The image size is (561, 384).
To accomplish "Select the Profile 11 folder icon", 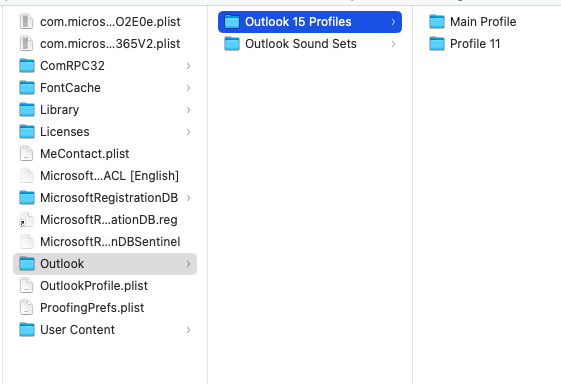I will [x=437, y=44].
